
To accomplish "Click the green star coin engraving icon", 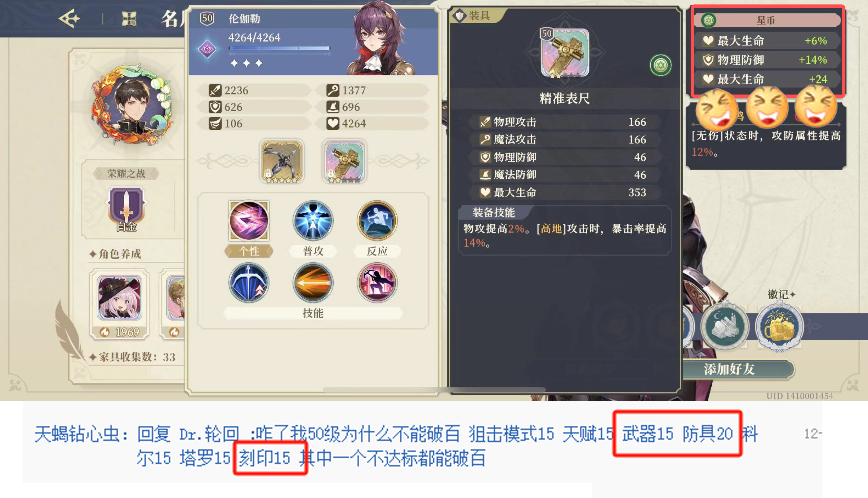I will click(x=661, y=65).
